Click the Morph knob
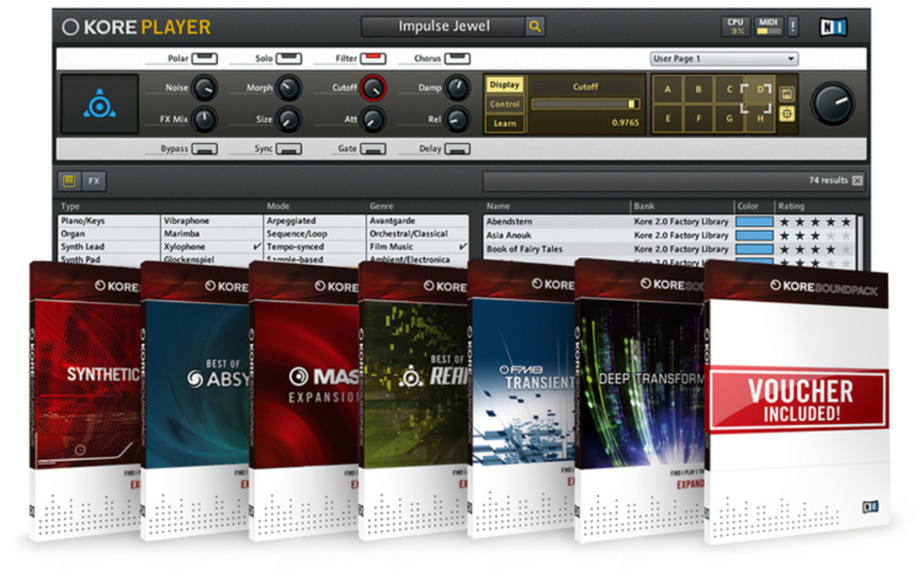This screenshot has width=924, height=573. [x=288, y=89]
